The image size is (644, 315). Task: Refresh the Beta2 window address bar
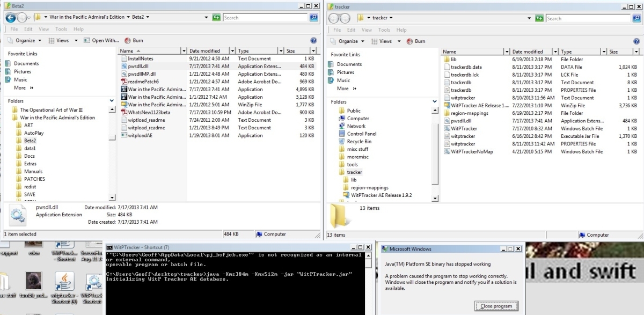(x=216, y=18)
